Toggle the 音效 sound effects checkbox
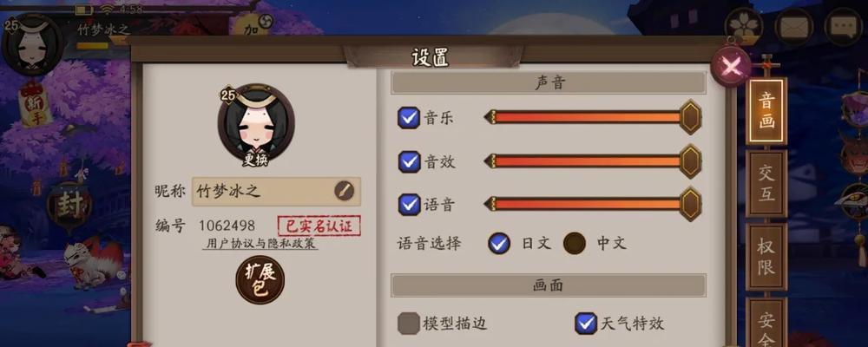The height and width of the screenshot is (347, 868). (x=409, y=161)
